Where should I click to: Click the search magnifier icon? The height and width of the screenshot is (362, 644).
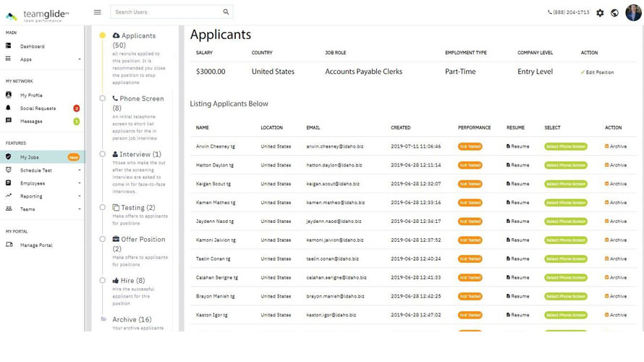(x=226, y=12)
